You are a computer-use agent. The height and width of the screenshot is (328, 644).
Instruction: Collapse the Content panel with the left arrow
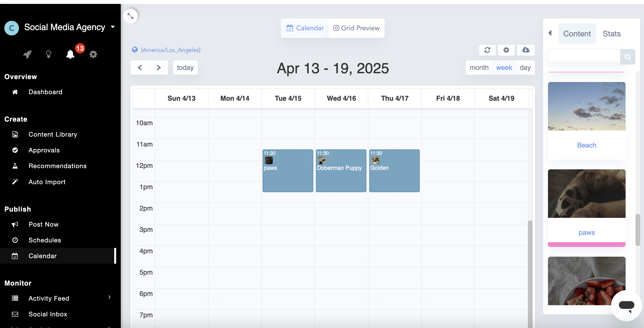coord(550,33)
